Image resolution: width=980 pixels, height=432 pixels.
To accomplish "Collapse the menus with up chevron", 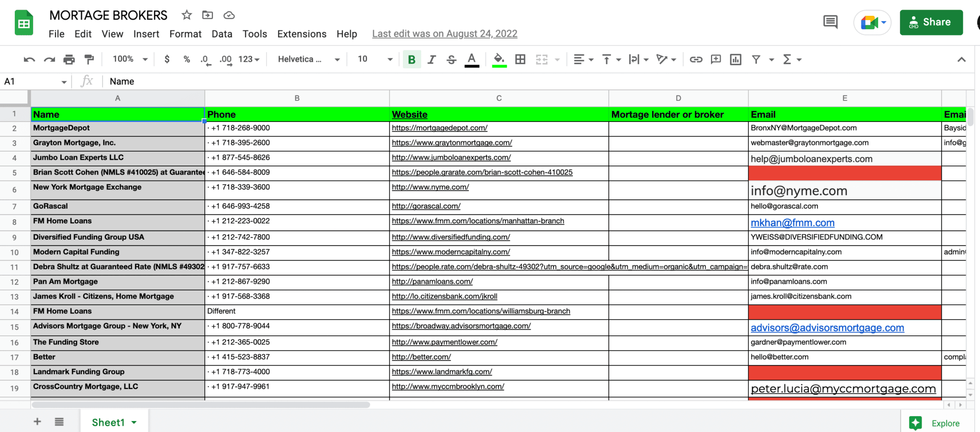I will pyautogui.click(x=961, y=59).
